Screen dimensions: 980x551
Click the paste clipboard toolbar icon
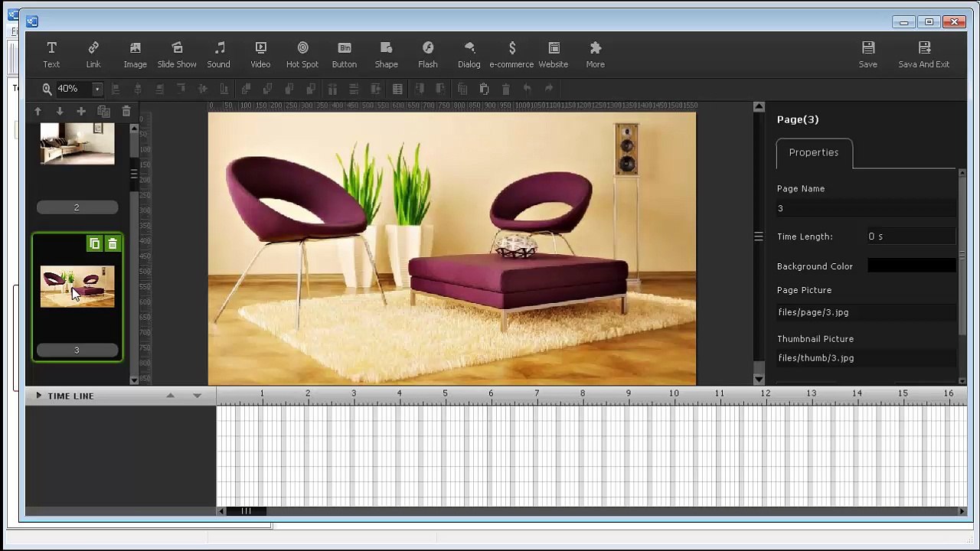point(484,89)
